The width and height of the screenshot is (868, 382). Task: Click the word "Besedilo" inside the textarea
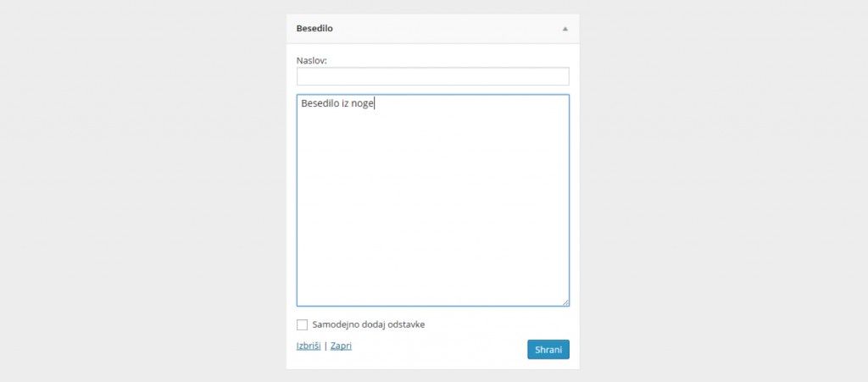tap(320, 104)
